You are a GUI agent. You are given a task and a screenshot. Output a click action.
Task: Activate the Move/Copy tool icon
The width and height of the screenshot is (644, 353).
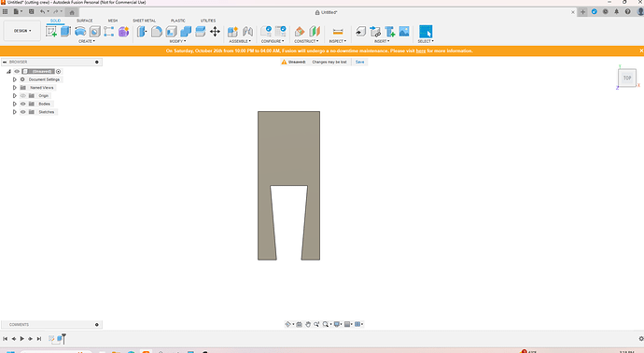(x=215, y=31)
